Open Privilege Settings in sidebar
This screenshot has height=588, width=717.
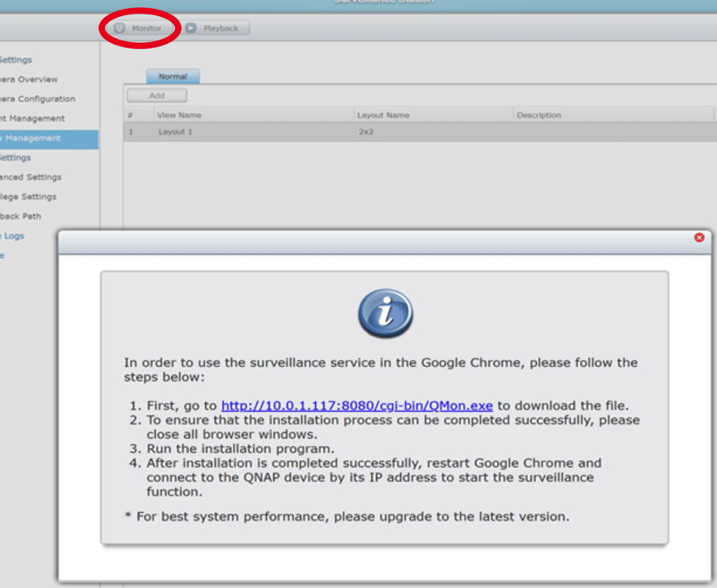[x=29, y=197]
